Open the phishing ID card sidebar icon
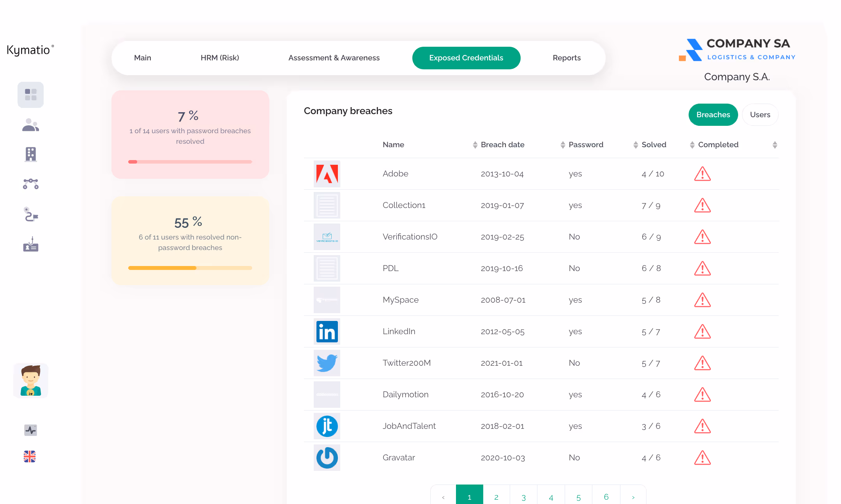 tap(30, 245)
